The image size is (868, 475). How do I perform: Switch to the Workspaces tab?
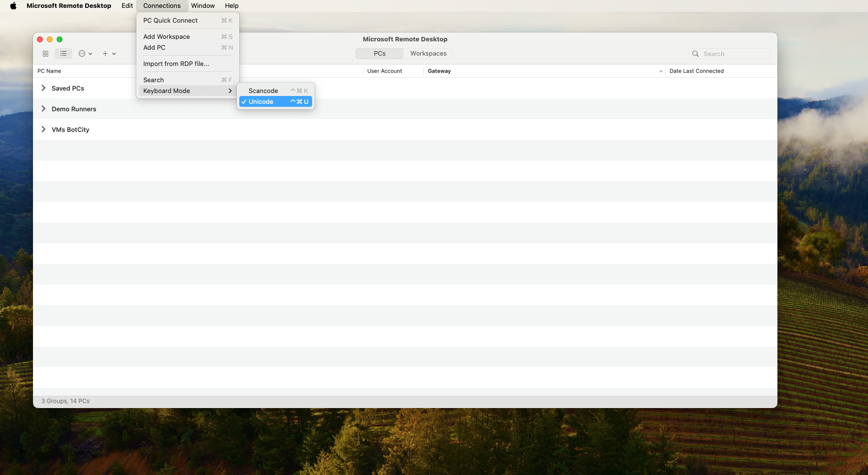428,54
